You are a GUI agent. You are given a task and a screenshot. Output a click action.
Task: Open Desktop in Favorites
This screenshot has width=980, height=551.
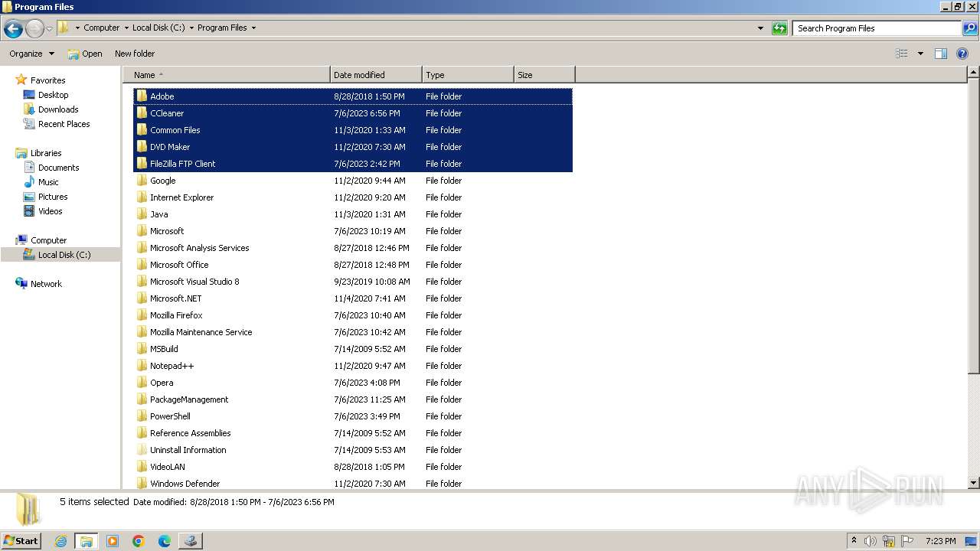coord(53,95)
